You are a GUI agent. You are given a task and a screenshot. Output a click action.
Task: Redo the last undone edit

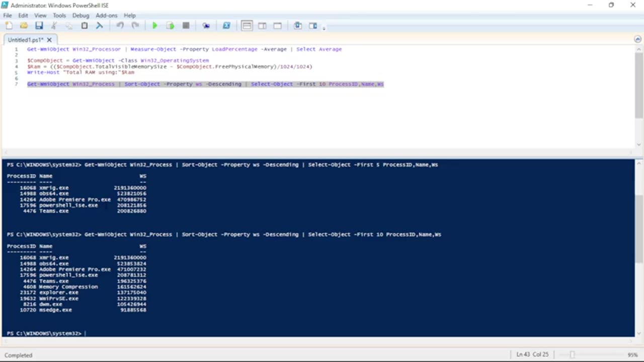coord(135,26)
